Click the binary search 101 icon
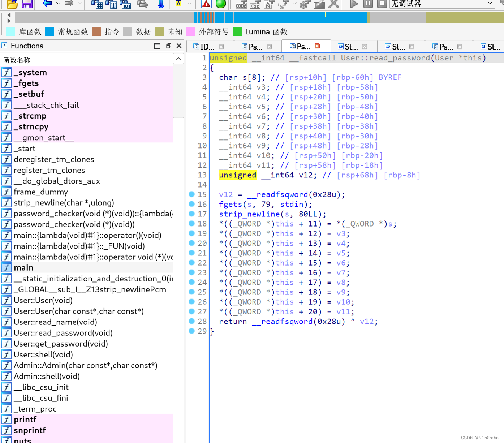 [125, 4]
